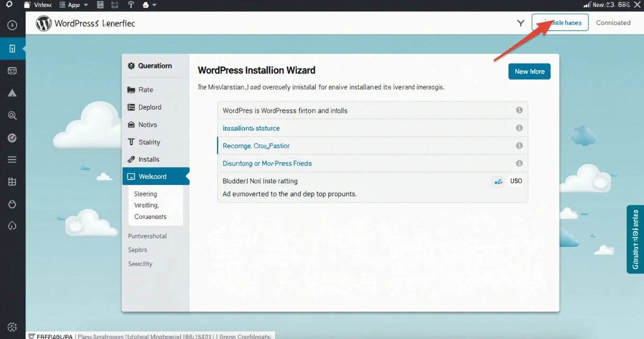Image resolution: width=644 pixels, height=339 pixels.
Task: Open the Steering sub-item under Welkoord
Action: pyautogui.click(x=146, y=194)
